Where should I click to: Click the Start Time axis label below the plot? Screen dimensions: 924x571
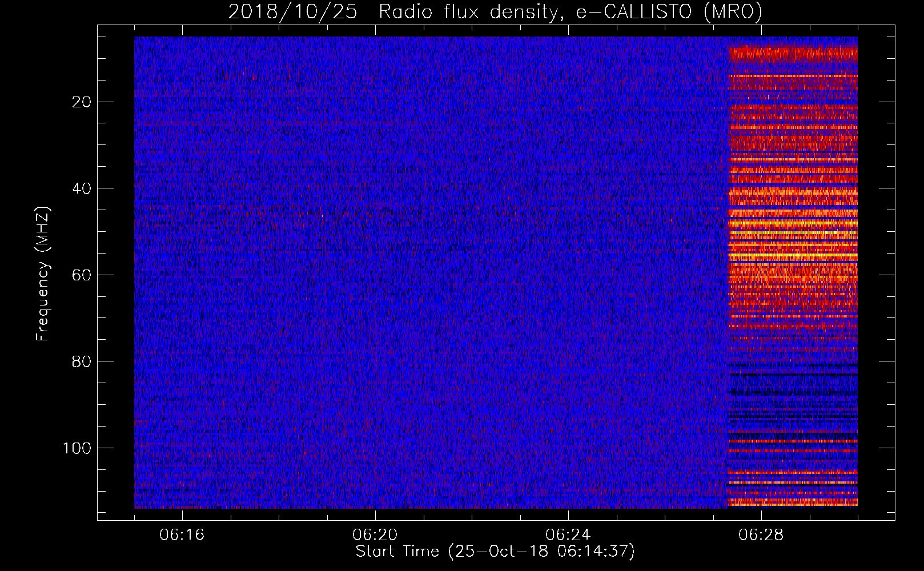click(x=495, y=552)
